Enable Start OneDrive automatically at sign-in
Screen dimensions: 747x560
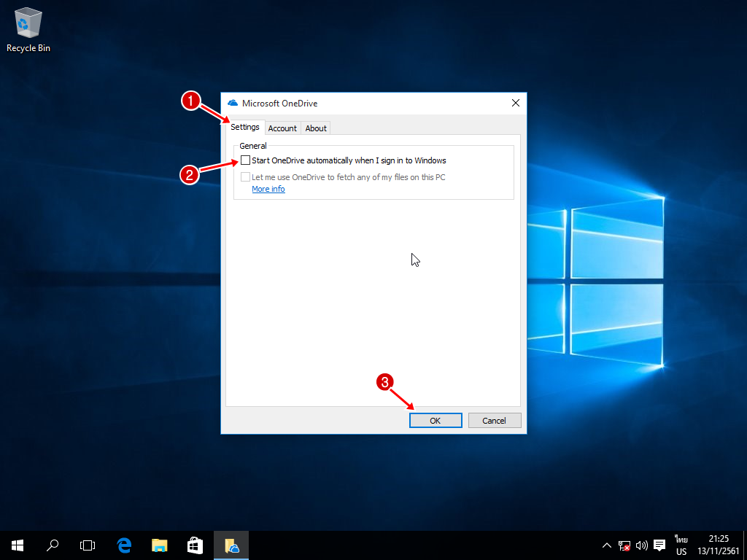coord(245,160)
